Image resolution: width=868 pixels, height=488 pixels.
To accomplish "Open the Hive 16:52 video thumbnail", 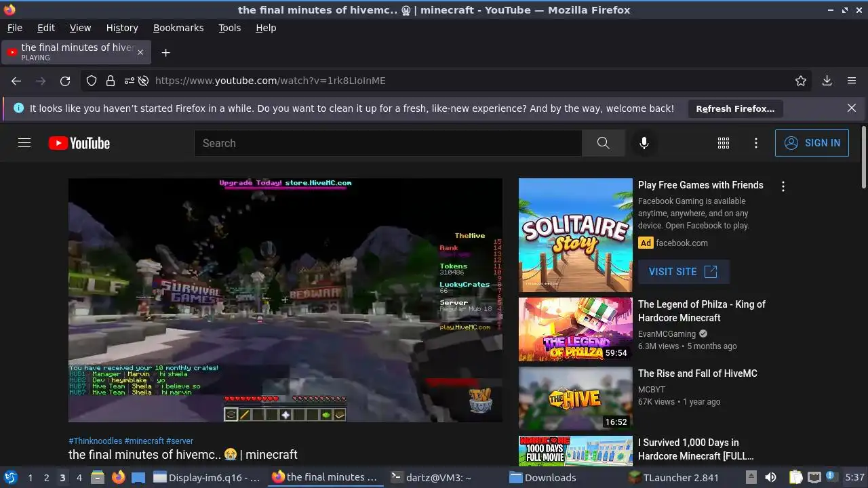I will pyautogui.click(x=575, y=399).
